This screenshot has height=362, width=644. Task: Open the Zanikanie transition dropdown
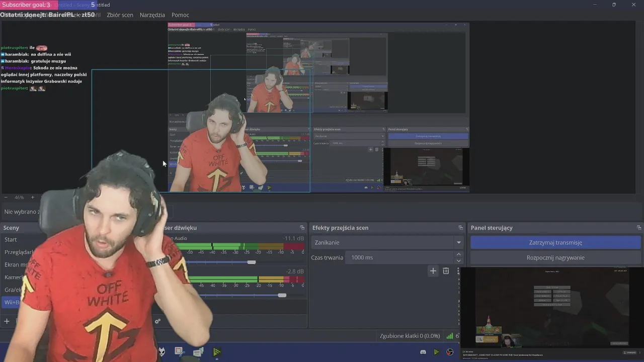(387, 242)
